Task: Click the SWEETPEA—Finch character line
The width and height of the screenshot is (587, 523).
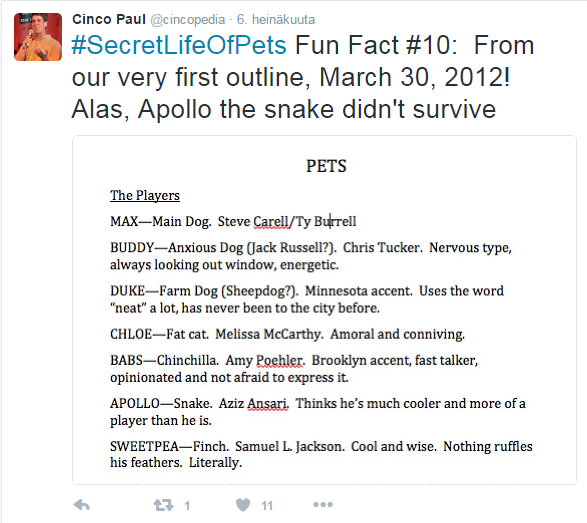Action: (x=321, y=454)
